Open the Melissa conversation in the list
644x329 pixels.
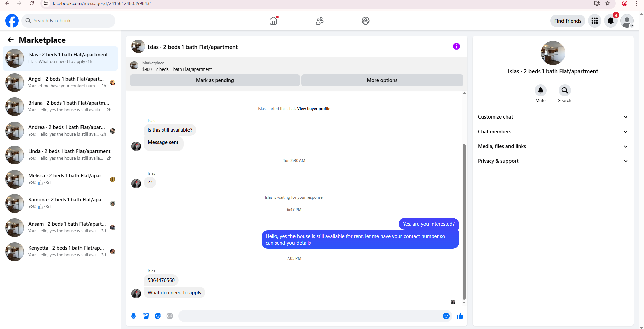click(x=60, y=179)
